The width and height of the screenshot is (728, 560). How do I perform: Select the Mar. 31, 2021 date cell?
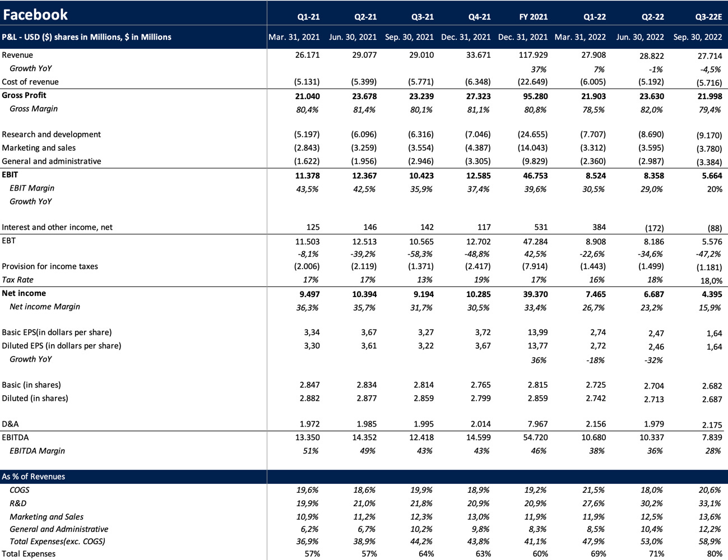point(294,37)
